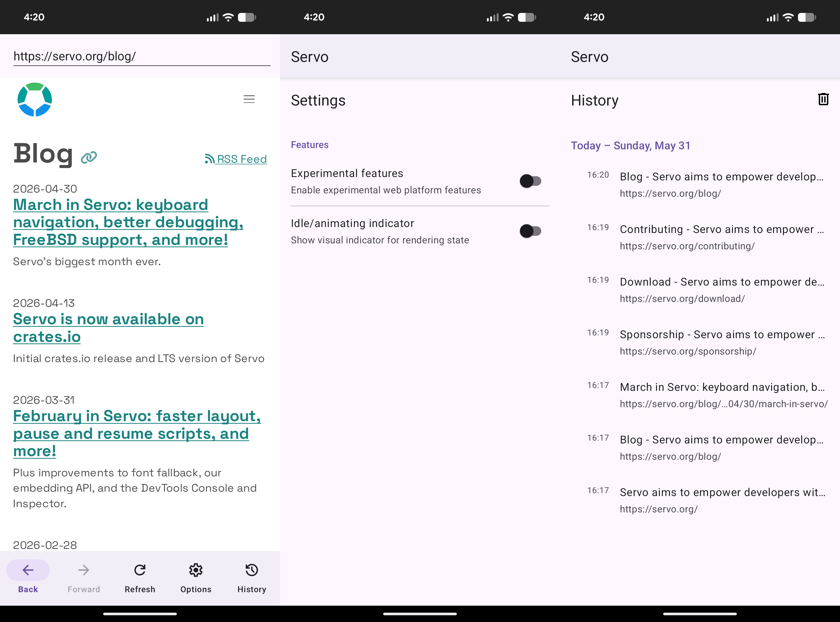Click the 'Initial crates.io release' summary text
The width and height of the screenshot is (840, 622).
139,358
